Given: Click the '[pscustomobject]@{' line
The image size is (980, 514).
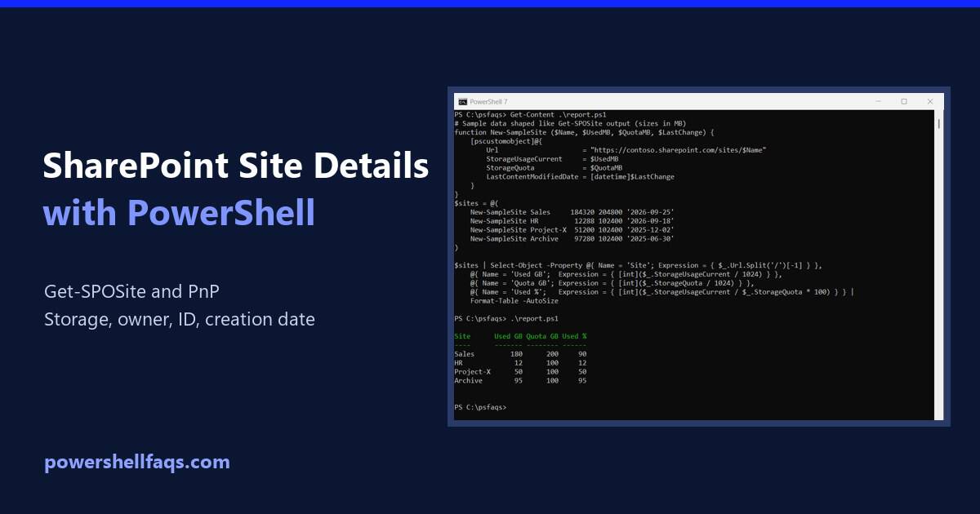Looking at the screenshot, I should point(506,141).
